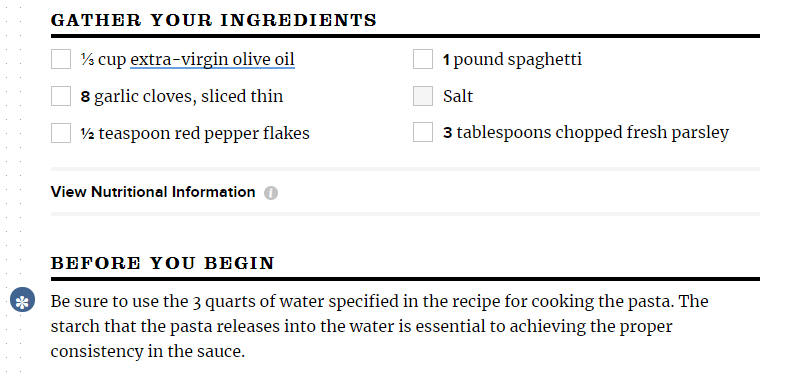Tick the garlic cloves ingredient checkbox
This screenshot has height=384, width=786.
tap(61, 96)
